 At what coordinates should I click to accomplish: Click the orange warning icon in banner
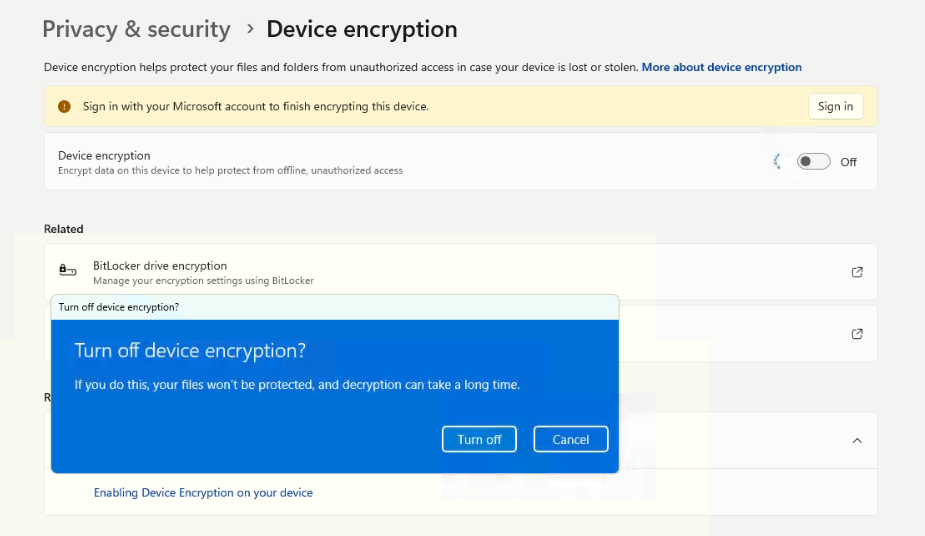click(64, 107)
